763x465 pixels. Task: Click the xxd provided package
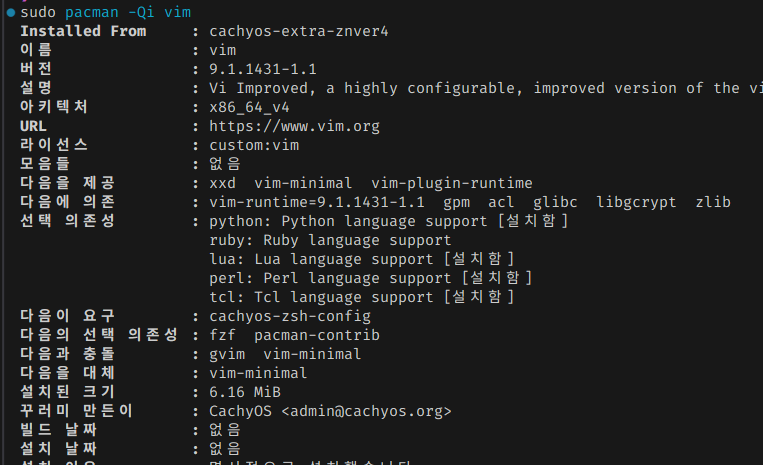click(222, 183)
